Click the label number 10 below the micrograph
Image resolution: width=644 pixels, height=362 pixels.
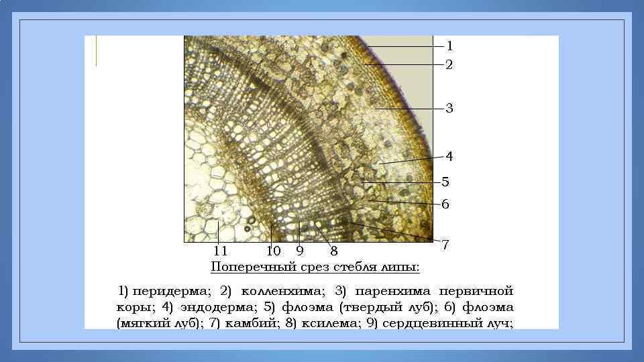pyautogui.click(x=274, y=250)
